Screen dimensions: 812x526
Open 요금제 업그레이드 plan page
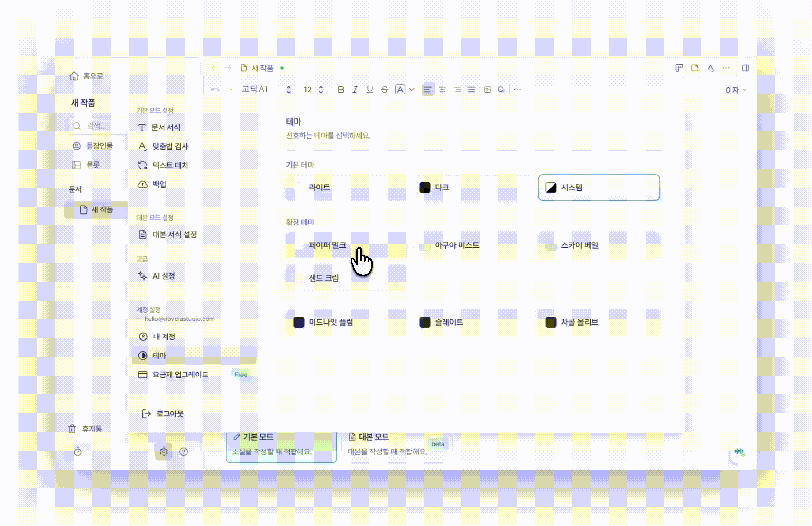pyautogui.click(x=180, y=375)
